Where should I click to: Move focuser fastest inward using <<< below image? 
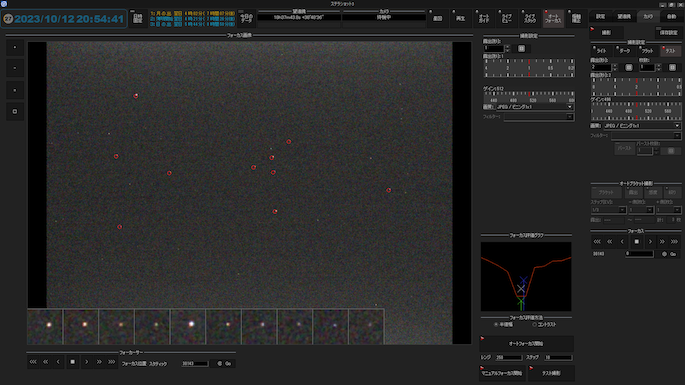coord(33,362)
